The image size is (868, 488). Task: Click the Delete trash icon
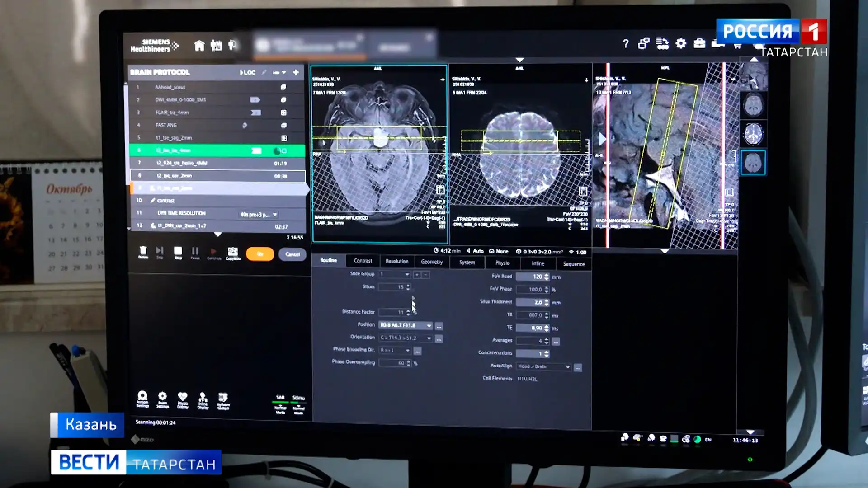(143, 251)
